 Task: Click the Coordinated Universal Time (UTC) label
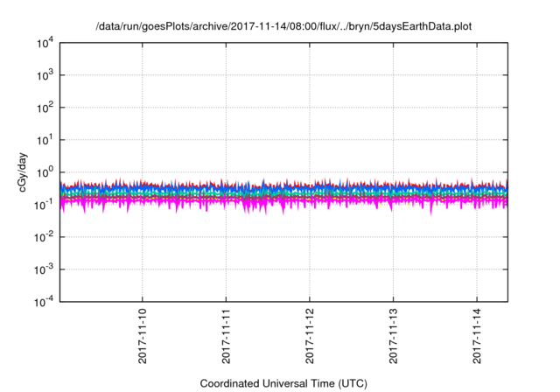[283, 383]
